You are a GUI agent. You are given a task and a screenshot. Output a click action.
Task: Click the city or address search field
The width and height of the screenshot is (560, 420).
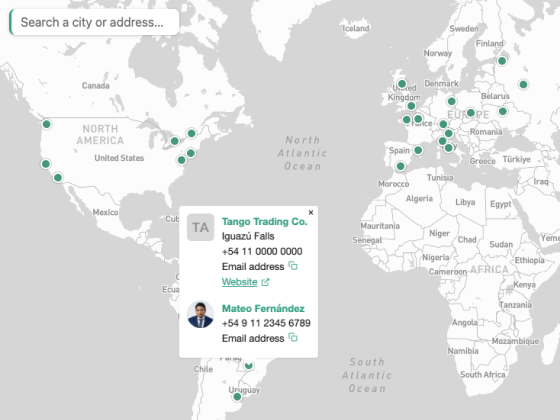(x=94, y=22)
